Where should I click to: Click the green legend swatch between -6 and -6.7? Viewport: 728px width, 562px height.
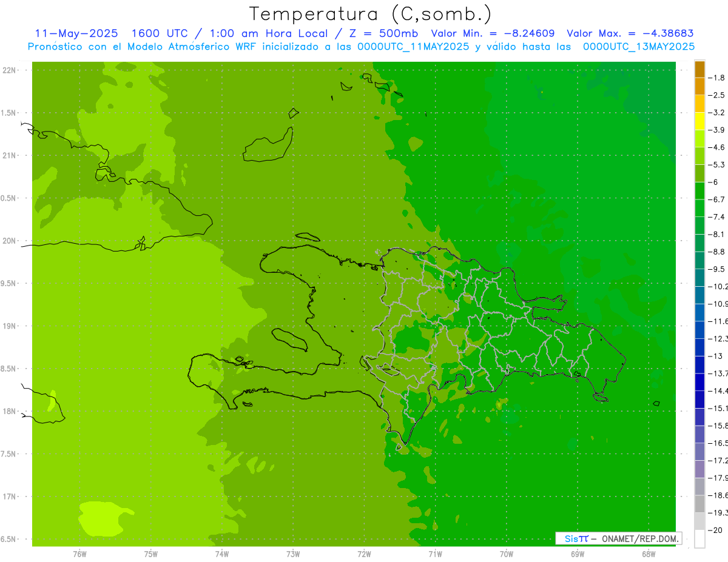click(699, 190)
